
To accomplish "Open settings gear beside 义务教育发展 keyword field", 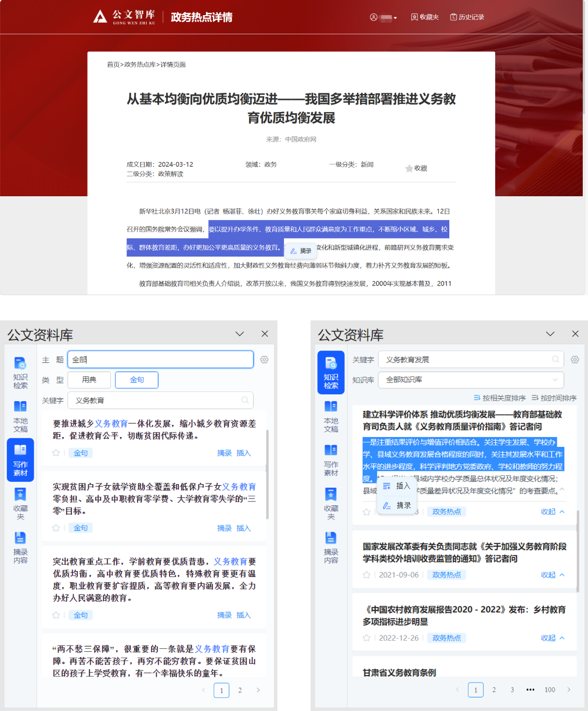I will point(575,360).
